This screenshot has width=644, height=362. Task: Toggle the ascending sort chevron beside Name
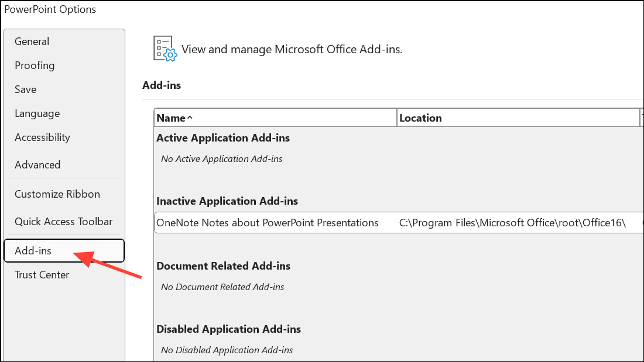(190, 117)
